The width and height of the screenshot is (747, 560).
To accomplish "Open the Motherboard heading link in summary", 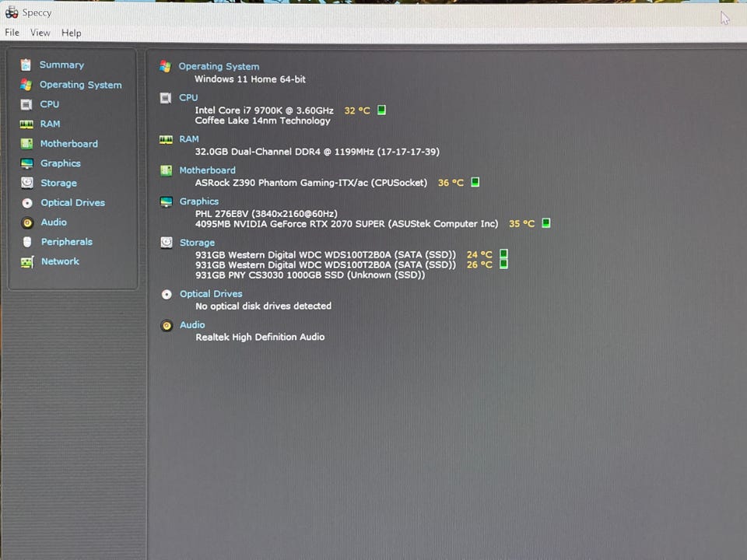I will point(207,170).
